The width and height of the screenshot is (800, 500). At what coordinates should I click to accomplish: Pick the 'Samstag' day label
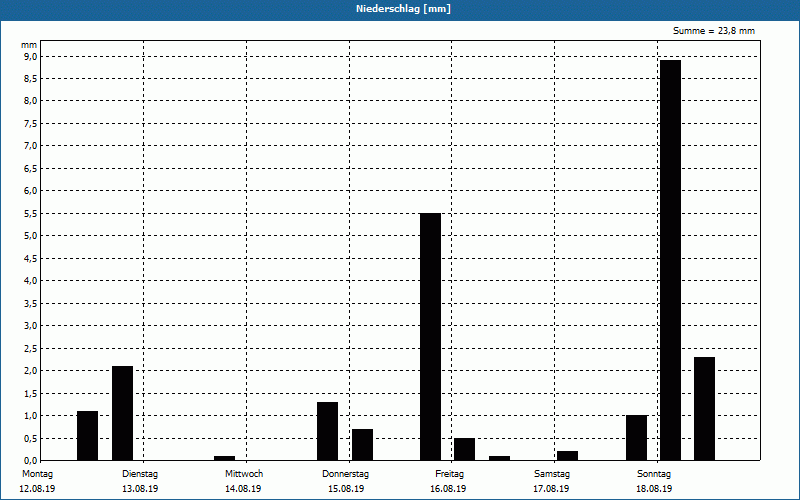pyautogui.click(x=552, y=474)
